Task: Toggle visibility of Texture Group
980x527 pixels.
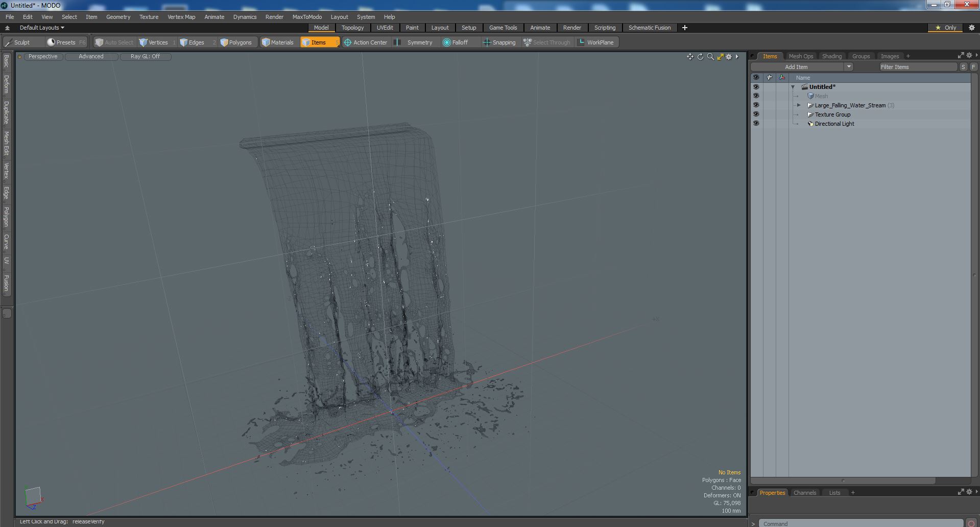Action: coord(756,114)
